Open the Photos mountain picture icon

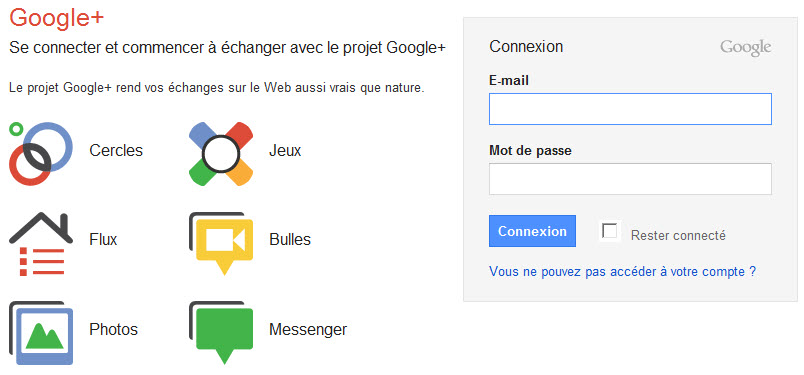pos(41,333)
